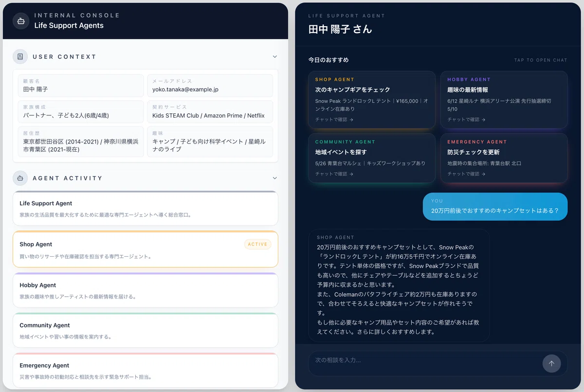Open the Shop Agent recommendation card
The image size is (584, 392).
372,100
